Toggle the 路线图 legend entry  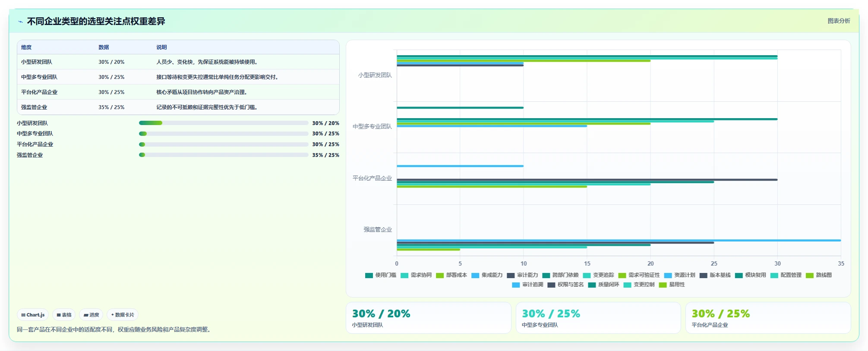tap(818, 275)
